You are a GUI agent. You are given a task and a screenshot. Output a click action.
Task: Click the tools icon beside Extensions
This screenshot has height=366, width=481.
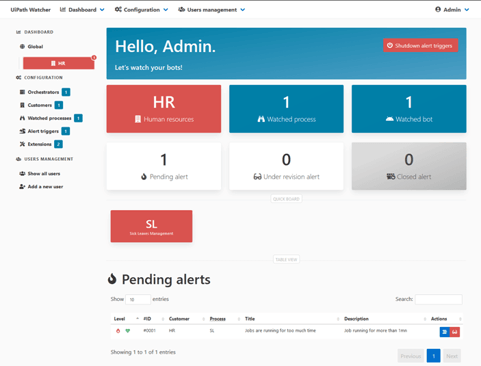click(22, 144)
